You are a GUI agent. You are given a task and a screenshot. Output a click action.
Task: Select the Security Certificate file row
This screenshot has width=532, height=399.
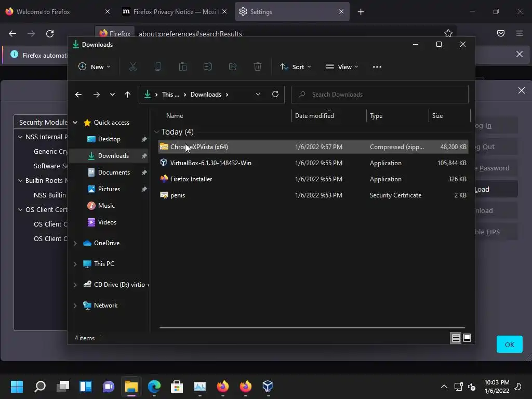[313, 195]
